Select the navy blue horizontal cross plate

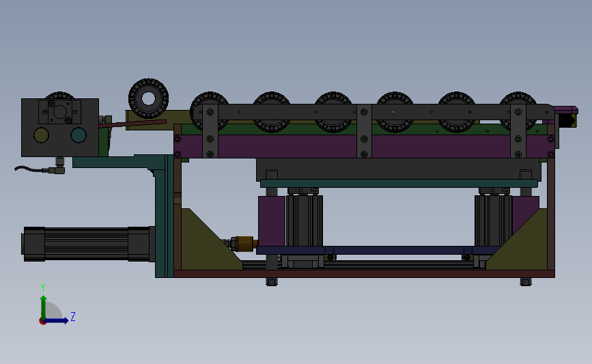[378, 250]
